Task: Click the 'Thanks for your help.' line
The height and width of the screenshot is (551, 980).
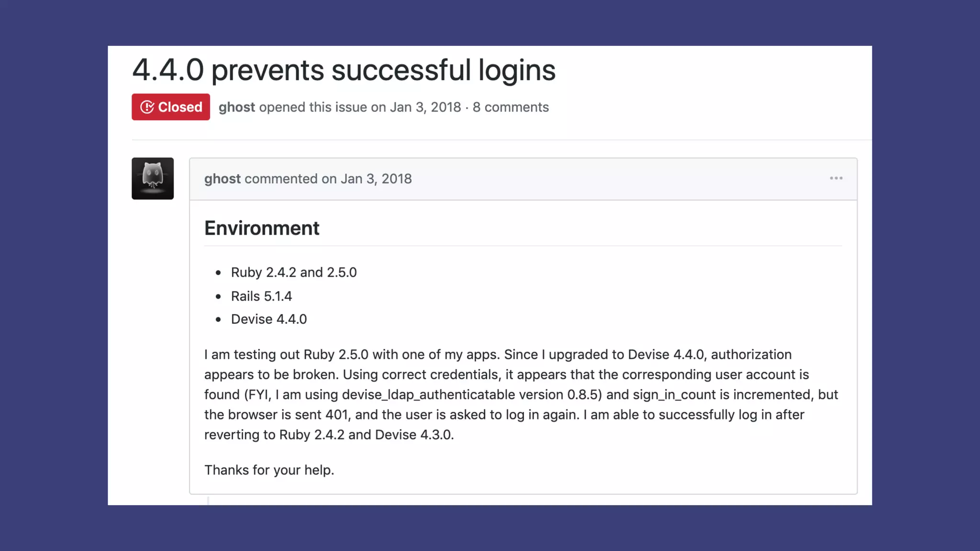Action: 269,470
